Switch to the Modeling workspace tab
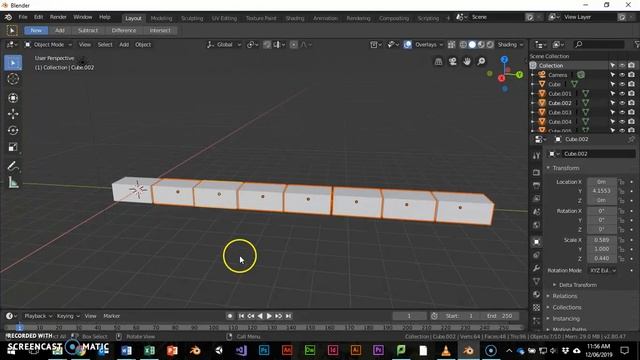Viewport: 640px width, 360px height. click(x=161, y=18)
